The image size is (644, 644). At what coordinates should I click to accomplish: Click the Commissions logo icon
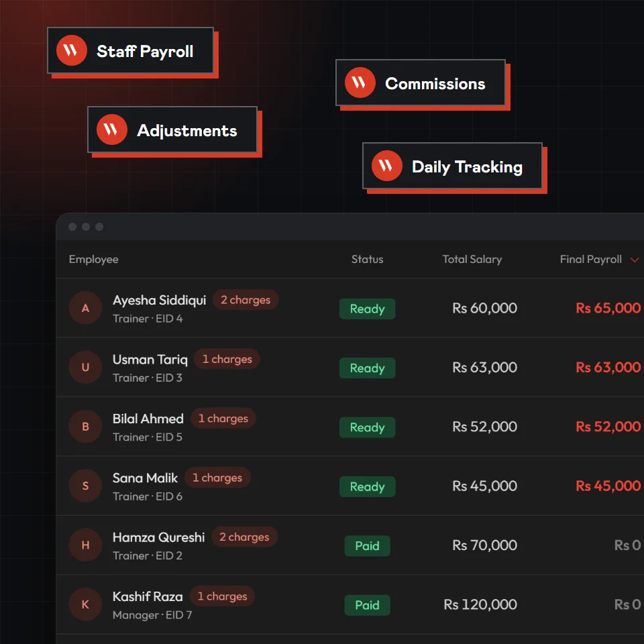coord(360,83)
